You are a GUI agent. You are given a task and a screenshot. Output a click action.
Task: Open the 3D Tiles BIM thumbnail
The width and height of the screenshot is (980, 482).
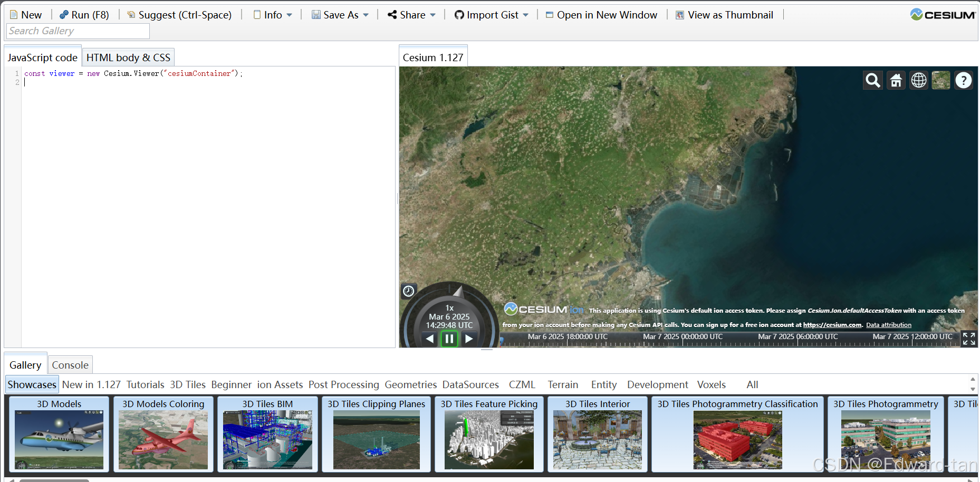tap(267, 439)
